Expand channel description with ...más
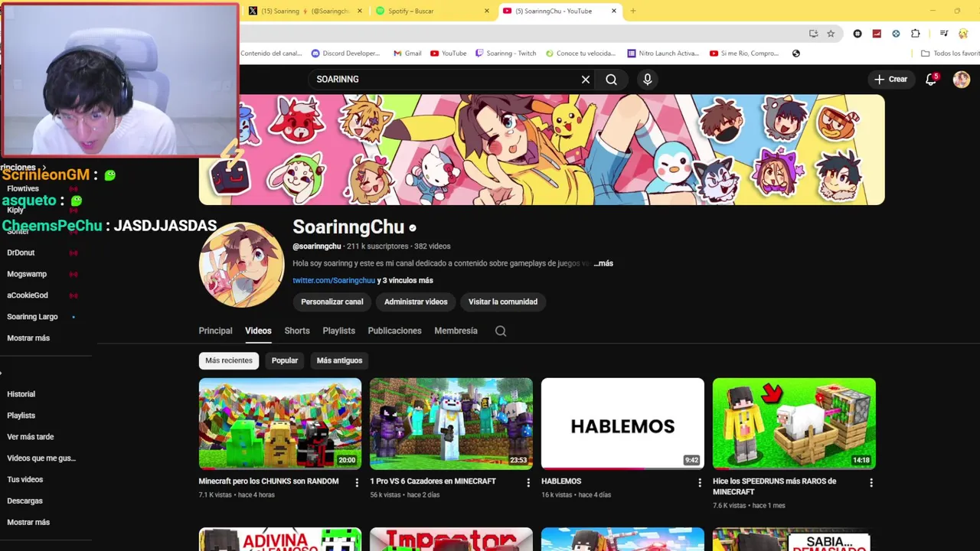The width and height of the screenshot is (980, 551). point(603,263)
